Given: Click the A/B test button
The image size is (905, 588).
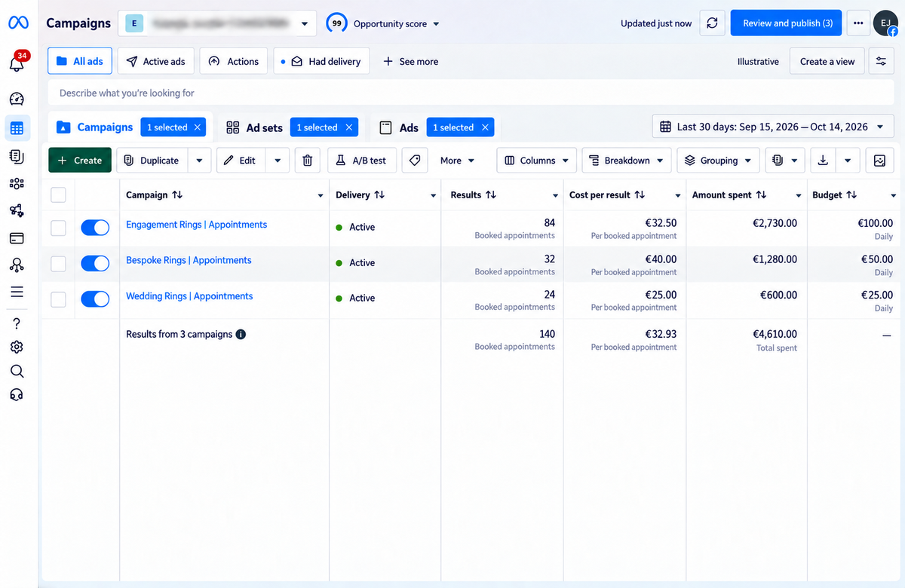Looking at the screenshot, I should 361,161.
